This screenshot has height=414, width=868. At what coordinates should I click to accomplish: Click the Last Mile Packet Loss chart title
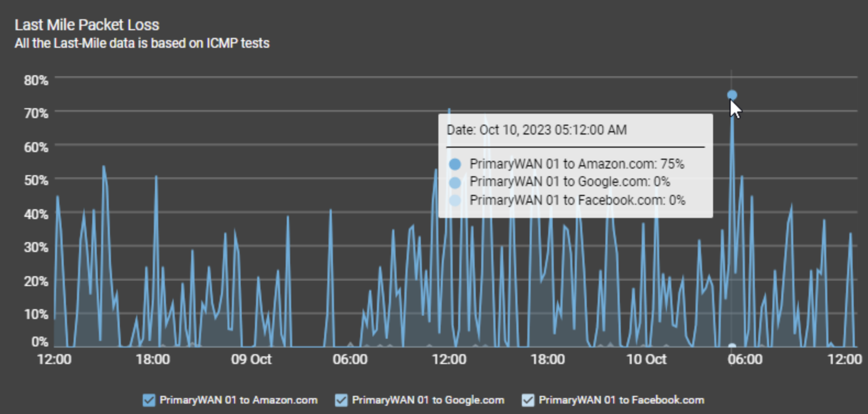point(87,25)
